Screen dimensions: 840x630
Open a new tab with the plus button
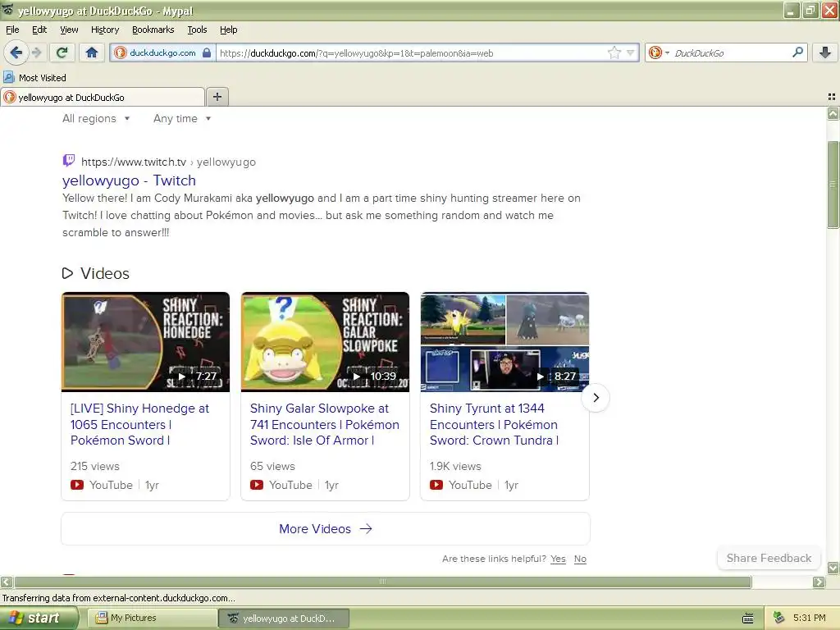pos(217,97)
